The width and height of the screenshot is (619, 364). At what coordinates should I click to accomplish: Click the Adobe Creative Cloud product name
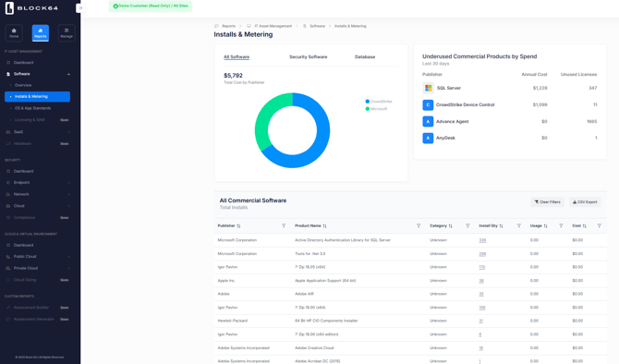pyautogui.click(x=314, y=347)
